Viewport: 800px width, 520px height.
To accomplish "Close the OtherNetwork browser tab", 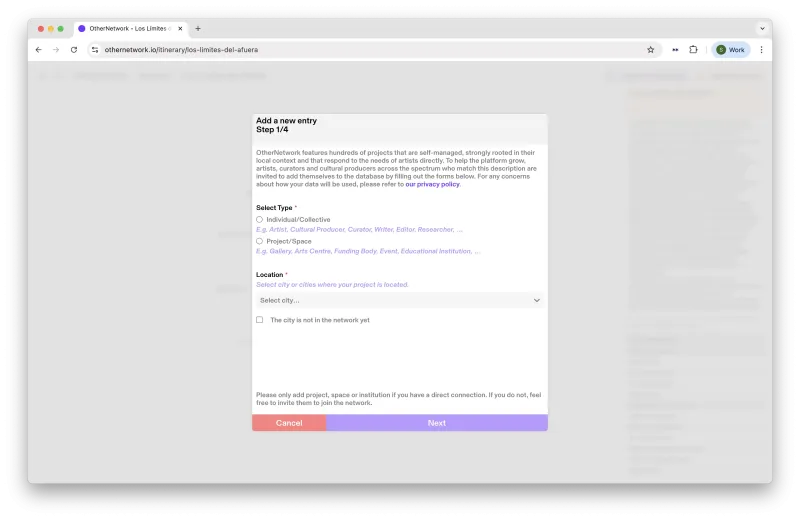I will click(x=180, y=29).
